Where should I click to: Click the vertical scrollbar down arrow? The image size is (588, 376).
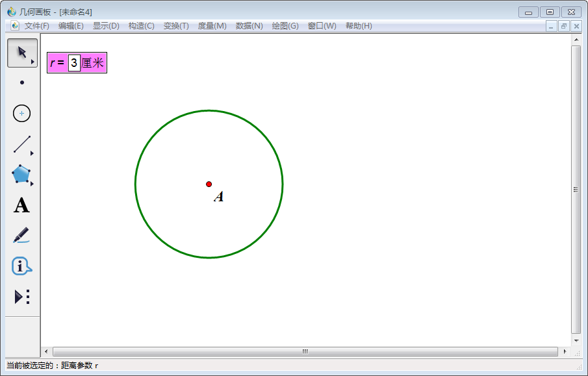click(576, 341)
